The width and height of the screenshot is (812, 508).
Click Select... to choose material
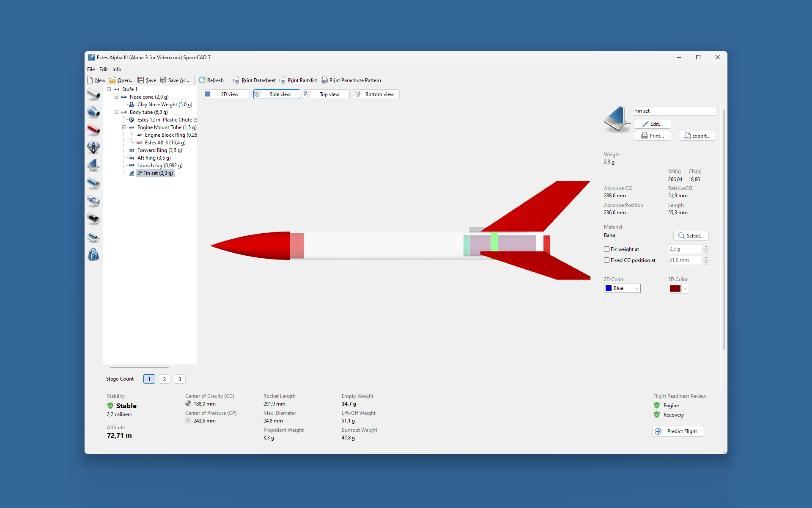691,236
